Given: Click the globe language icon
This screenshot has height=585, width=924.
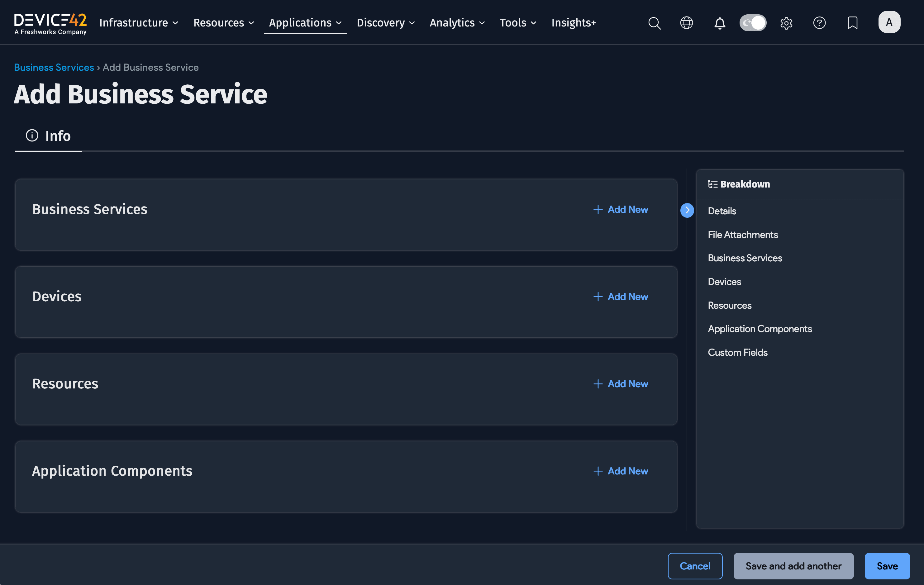Looking at the screenshot, I should (687, 23).
